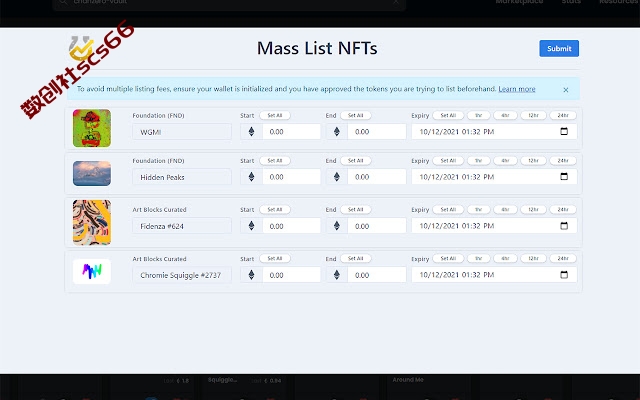Click Start Set All in Chromie Squiggle row

point(275,258)
